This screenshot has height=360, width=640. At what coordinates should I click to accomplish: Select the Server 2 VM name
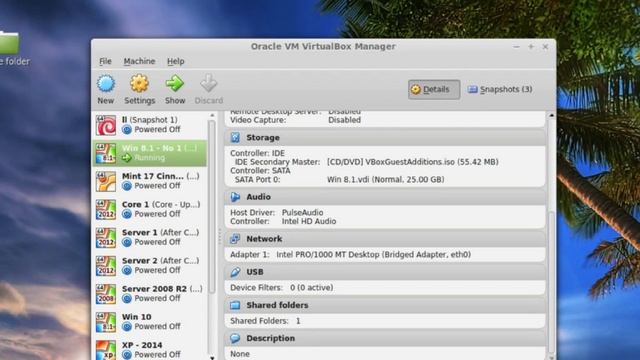[139, 261]
